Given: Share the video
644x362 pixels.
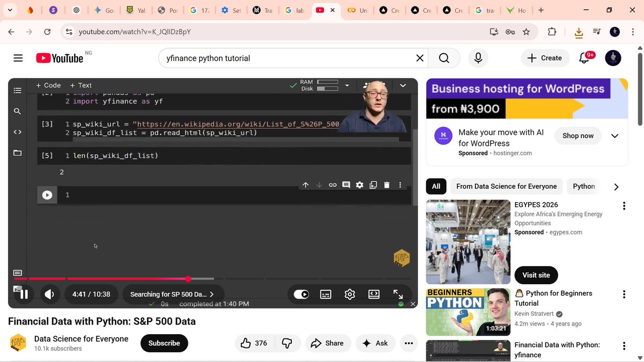Looking at the screenshot, I should click(328, 343).
